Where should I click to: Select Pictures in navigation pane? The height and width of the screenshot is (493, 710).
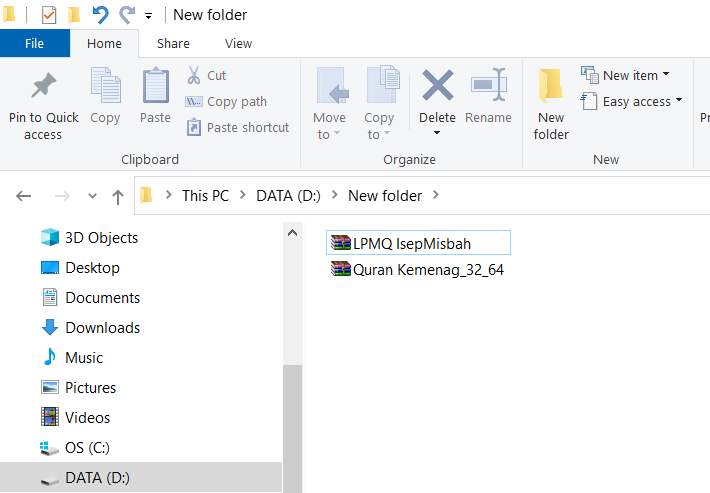(x=91, y=388)
